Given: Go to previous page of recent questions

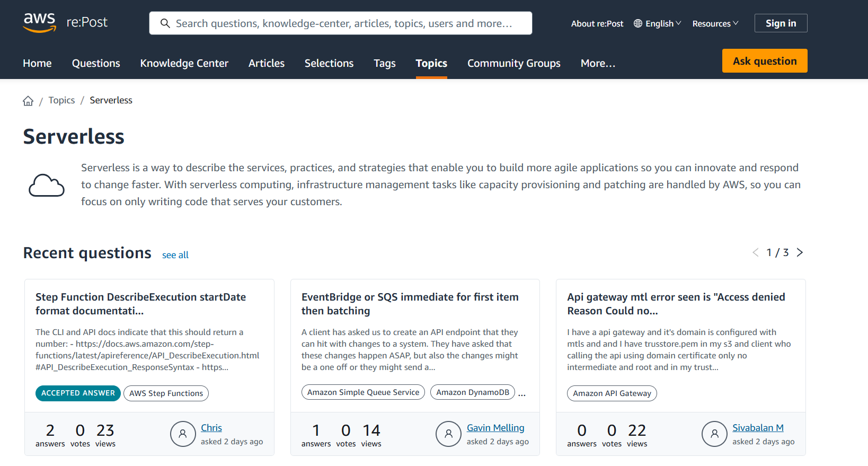Looking at the screenshot, I should (x=755, y=252).
